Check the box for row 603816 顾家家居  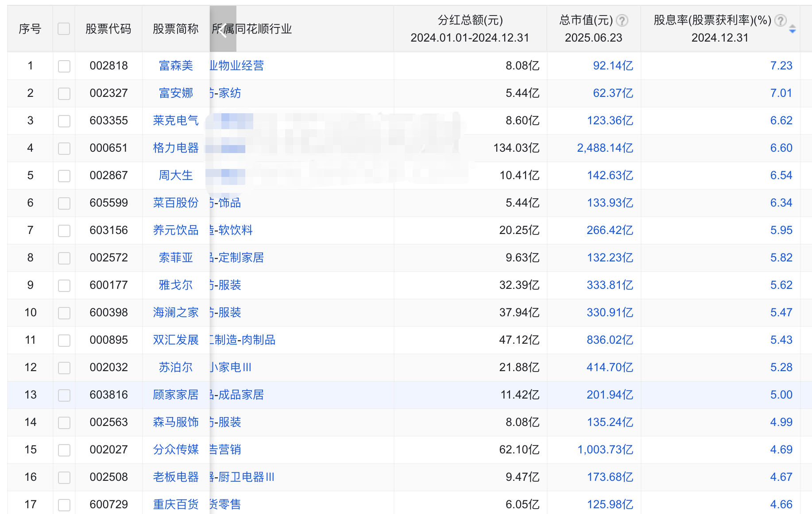64,395
